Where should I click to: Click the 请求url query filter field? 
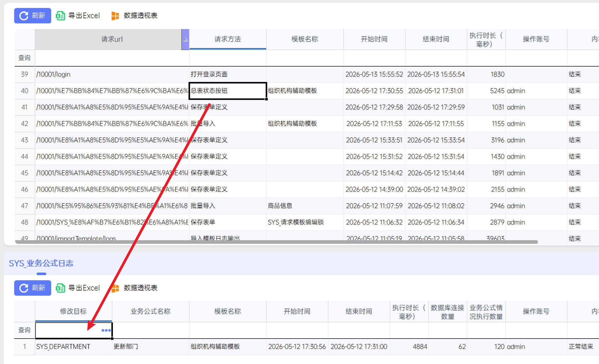pyautogui.click(x=112, y=58)
